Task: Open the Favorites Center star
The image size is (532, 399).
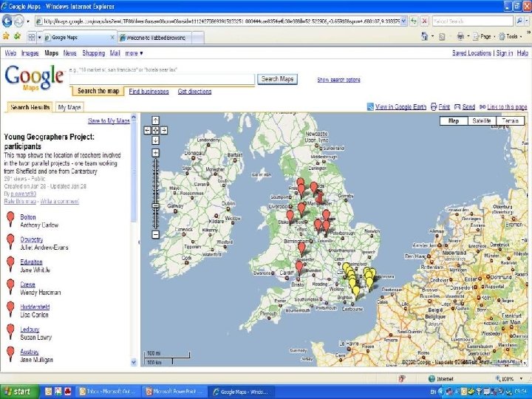Action: [x=6, y=36]
